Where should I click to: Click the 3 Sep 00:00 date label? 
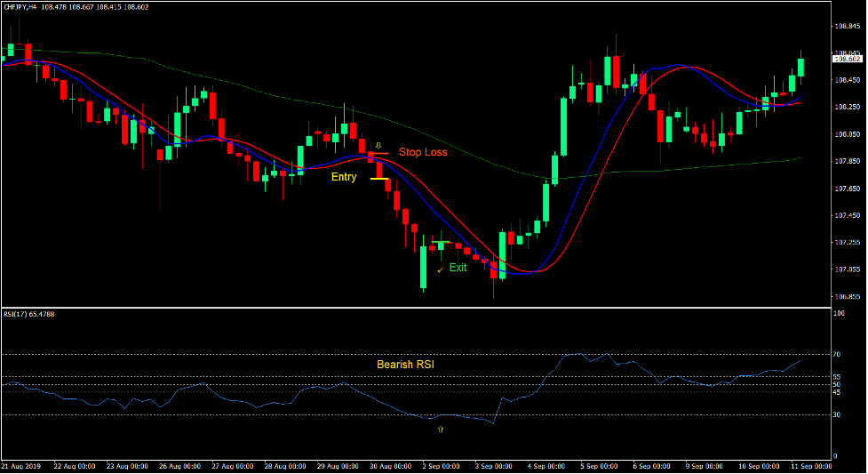point(493,466)
